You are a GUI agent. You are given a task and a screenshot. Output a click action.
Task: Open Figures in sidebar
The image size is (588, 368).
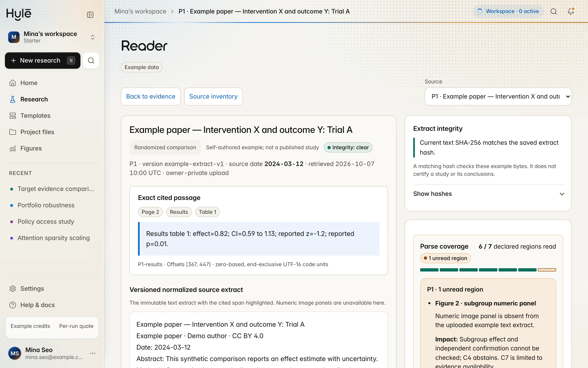pos(52,148)
